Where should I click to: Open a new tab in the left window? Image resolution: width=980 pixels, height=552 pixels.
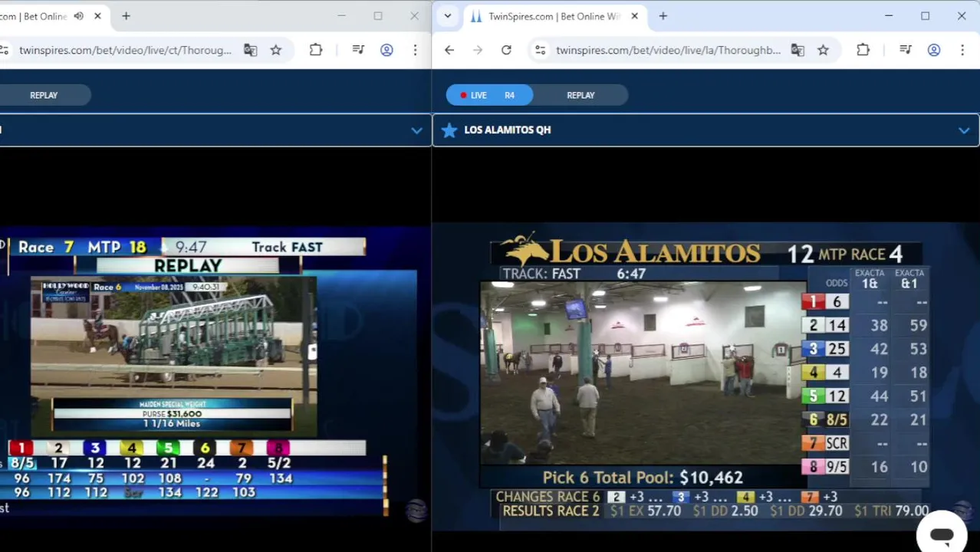(126, 16)
